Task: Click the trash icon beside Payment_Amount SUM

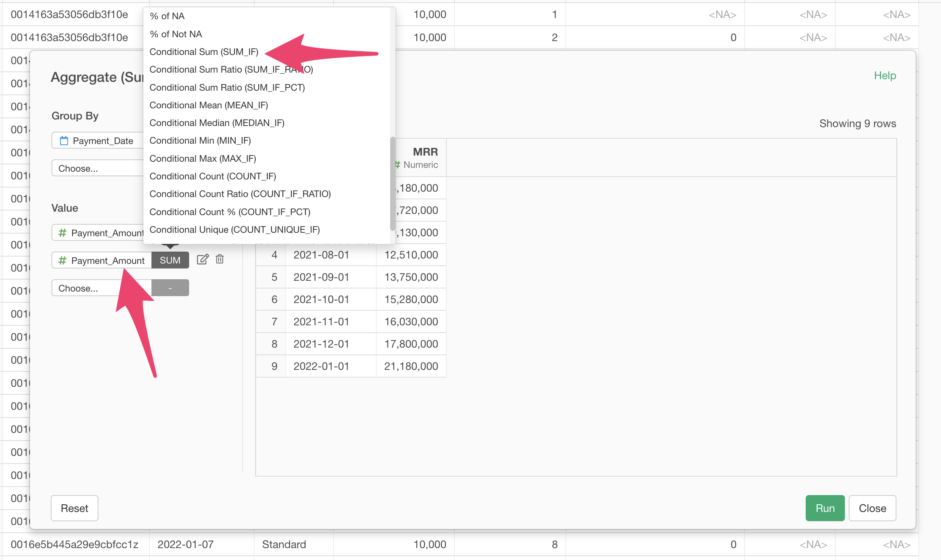Action: point(220,260)
